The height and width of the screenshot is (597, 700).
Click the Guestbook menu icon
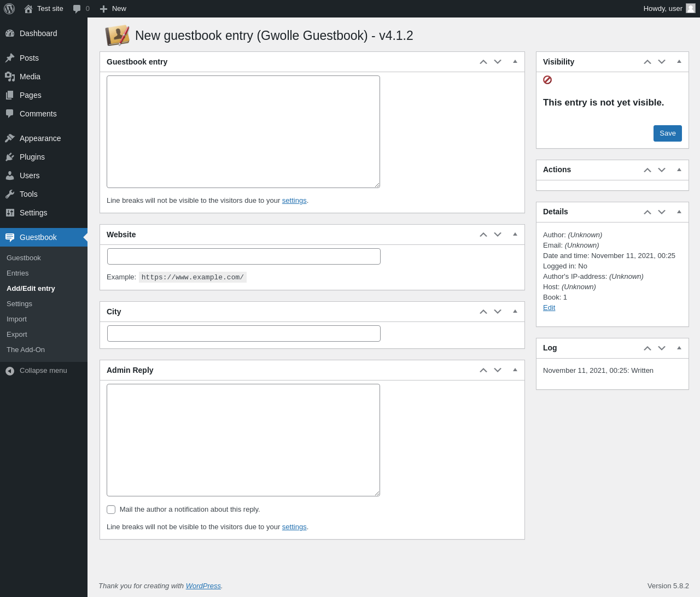[x=10, y=237]
